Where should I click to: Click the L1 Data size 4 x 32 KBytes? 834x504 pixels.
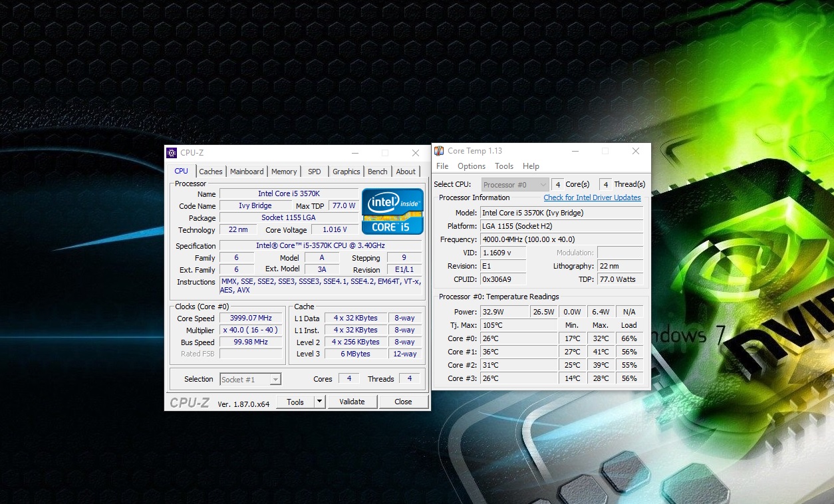click(x=355, y=318)
